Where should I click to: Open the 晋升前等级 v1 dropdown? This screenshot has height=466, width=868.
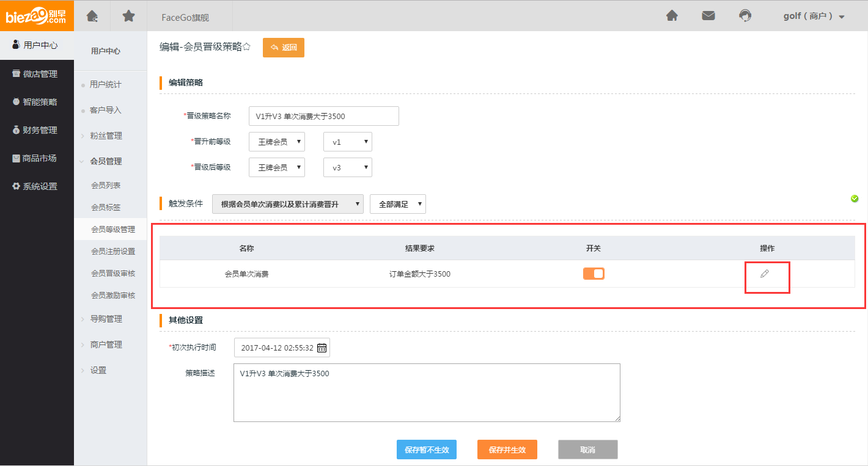pyautogui.click(x=347, y=142)
